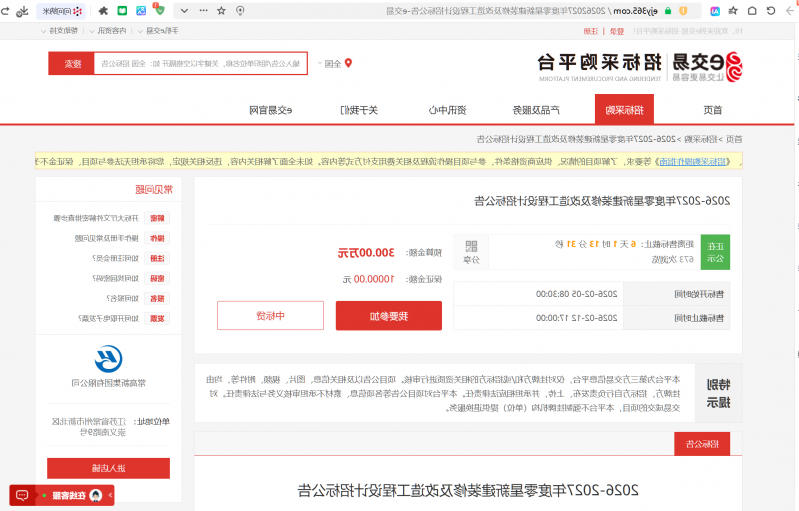Image resolution: width=799 pixels, height=511 pixels.
Task: Bookmark the page with the star icon
Action: pyautogui.click(x=222, y=11)
